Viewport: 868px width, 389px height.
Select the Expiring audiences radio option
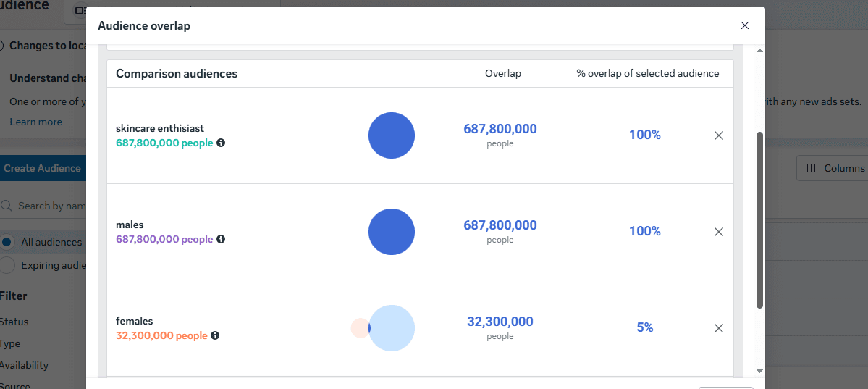click(7, 265)
